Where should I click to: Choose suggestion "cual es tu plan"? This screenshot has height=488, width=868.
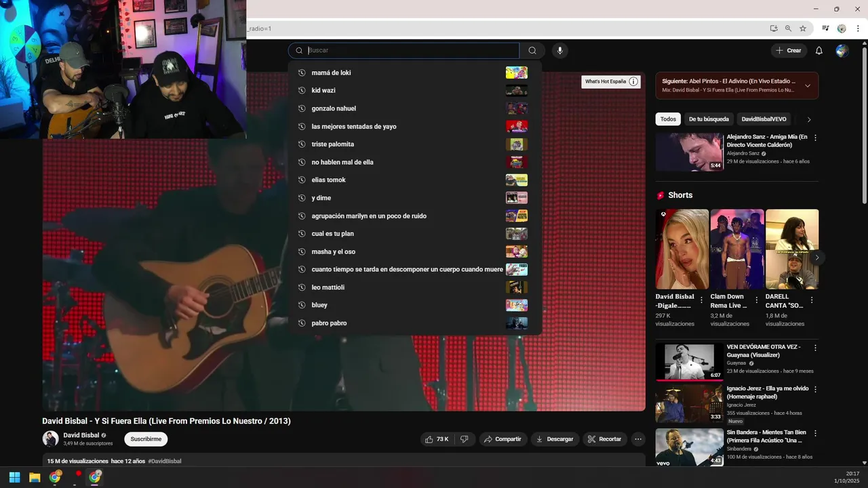pos(414,234)
